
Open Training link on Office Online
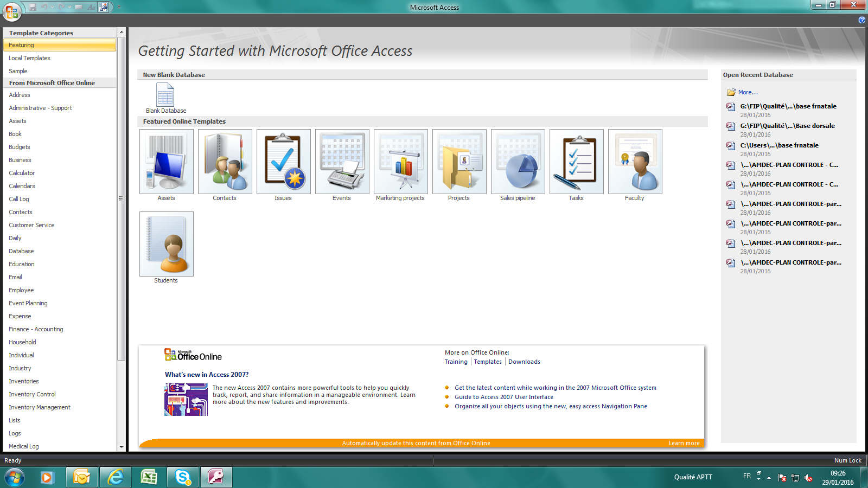pos(456,362)
